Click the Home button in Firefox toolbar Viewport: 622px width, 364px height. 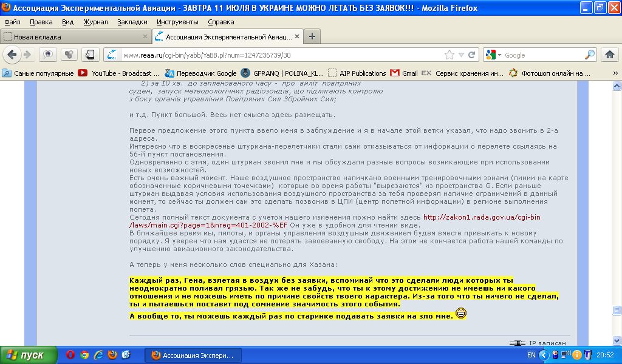pyautogui.click(x=610, y=55)
